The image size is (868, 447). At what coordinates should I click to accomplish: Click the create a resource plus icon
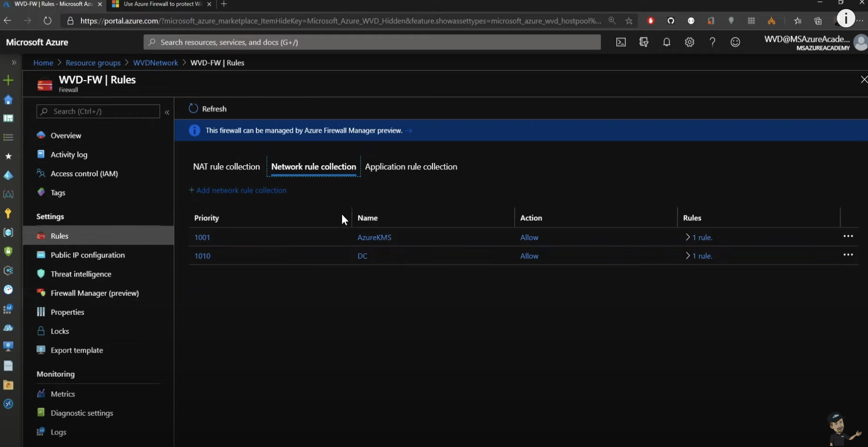(x=8, y=81)
